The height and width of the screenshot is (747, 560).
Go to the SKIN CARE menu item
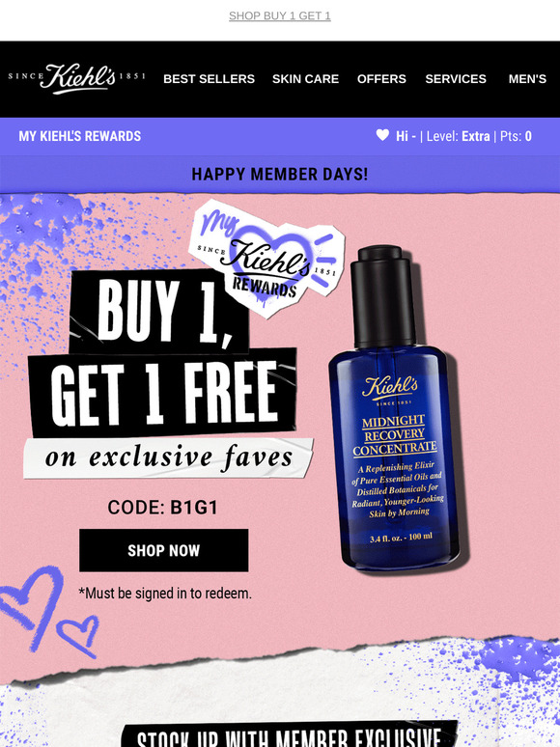coord(305,78)
